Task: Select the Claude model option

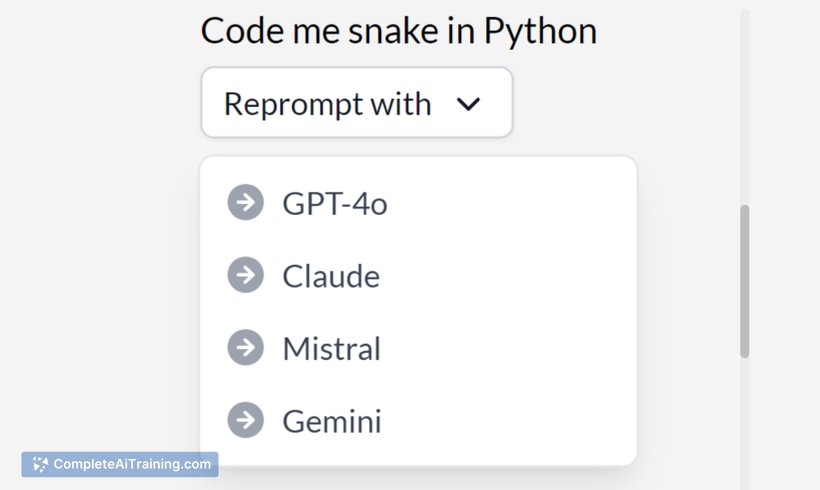Action: coord(331,276)
